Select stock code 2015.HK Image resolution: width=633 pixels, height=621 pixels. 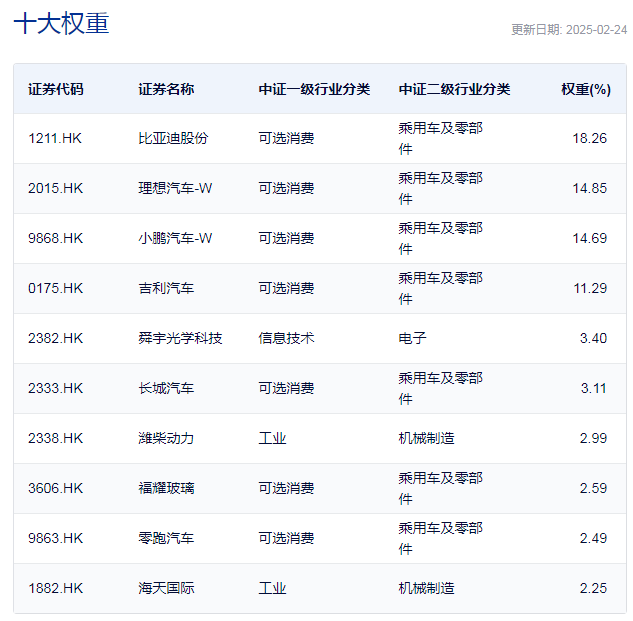[x=56, y=188]
